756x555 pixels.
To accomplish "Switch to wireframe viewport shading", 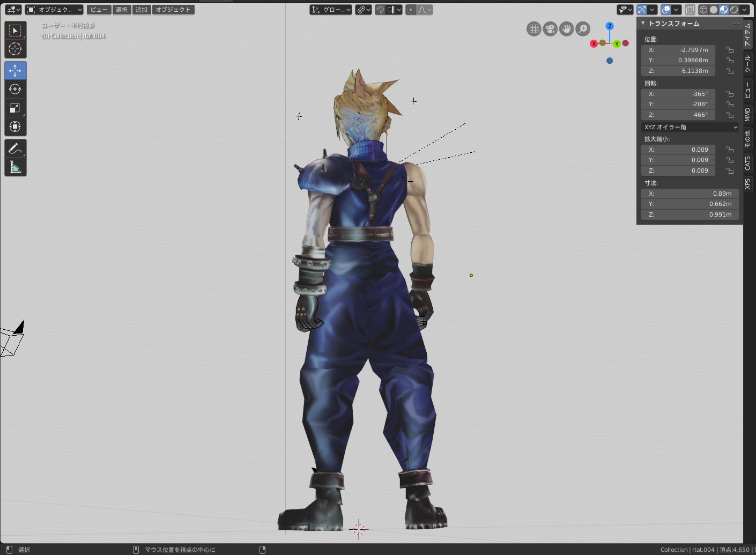I will tap(703, 10).
